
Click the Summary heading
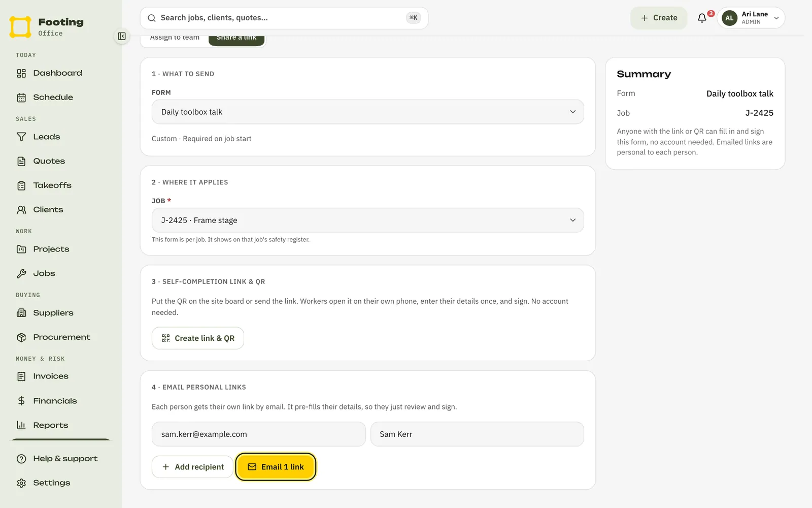[x=644, y=74]
